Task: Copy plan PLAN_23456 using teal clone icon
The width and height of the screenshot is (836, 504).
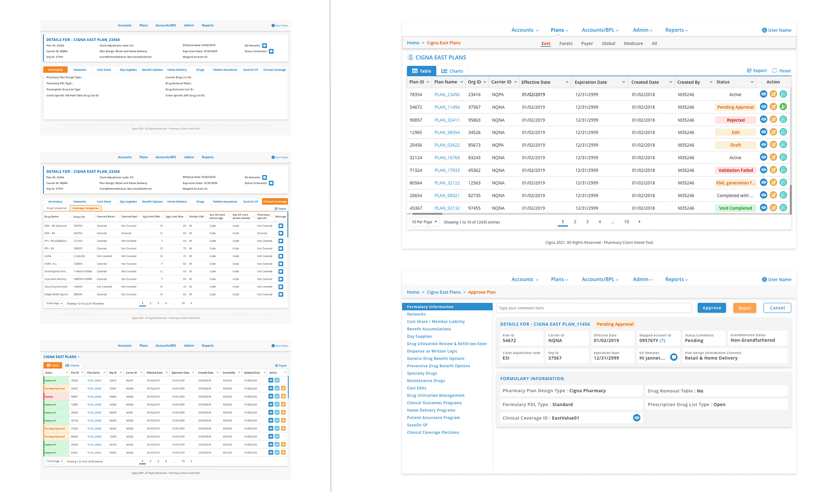Action: click(783, 94)
